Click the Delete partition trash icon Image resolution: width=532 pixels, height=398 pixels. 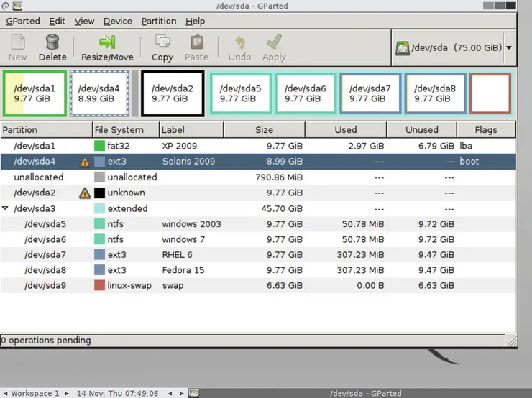tap(52, 42)
